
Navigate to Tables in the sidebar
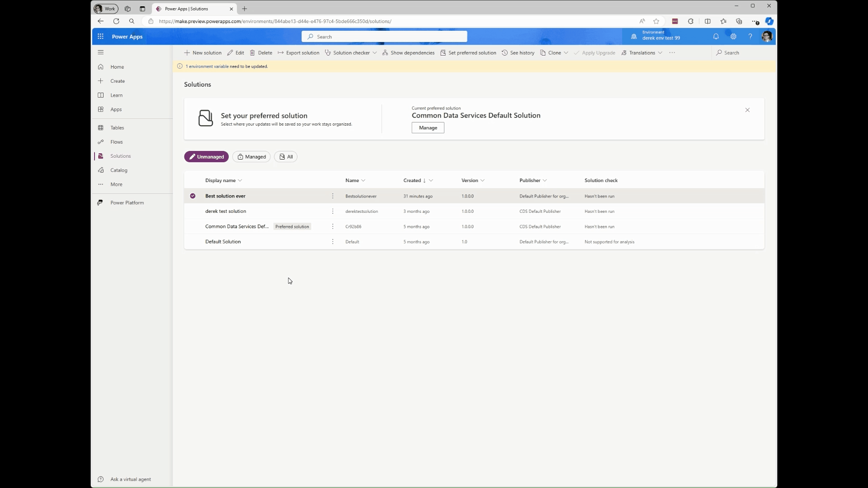coord(117,127)
